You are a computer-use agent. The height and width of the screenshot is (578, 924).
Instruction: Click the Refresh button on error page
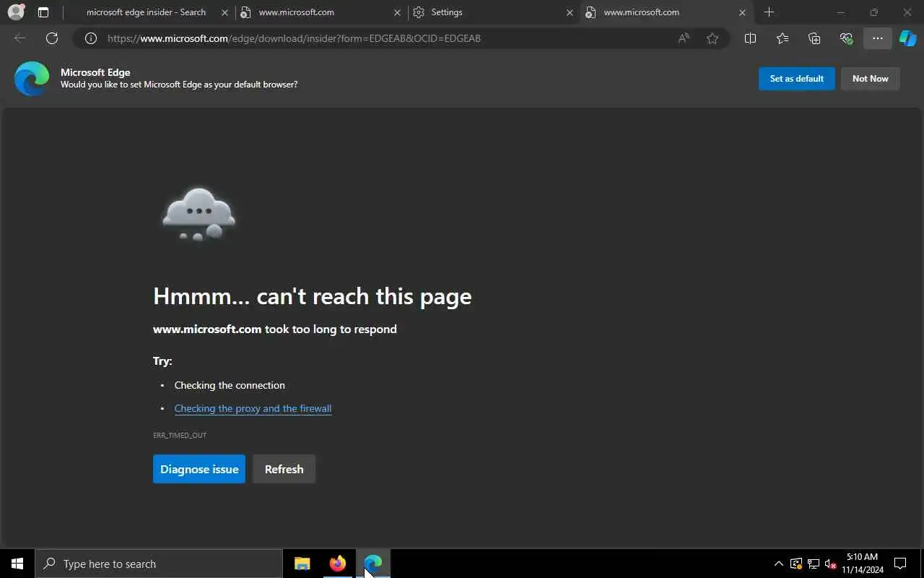point(284,469)
